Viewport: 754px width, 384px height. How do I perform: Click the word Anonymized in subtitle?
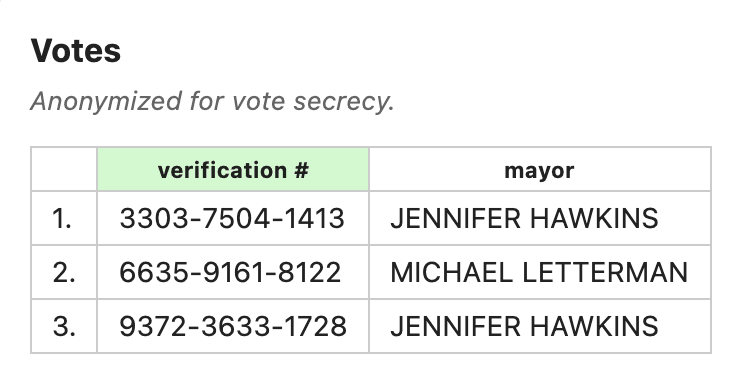[106, 101]
